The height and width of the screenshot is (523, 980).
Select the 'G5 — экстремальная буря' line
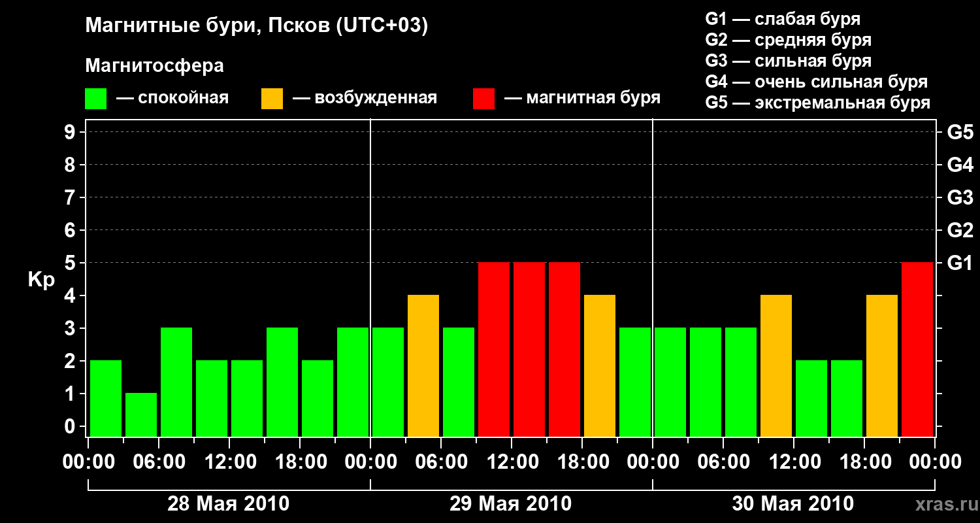click(818, 103)
